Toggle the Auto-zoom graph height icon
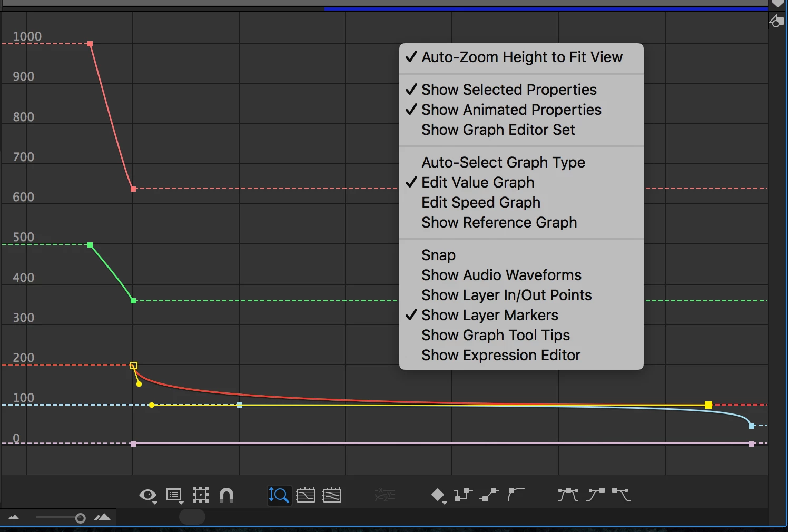 tap(279, 495)
